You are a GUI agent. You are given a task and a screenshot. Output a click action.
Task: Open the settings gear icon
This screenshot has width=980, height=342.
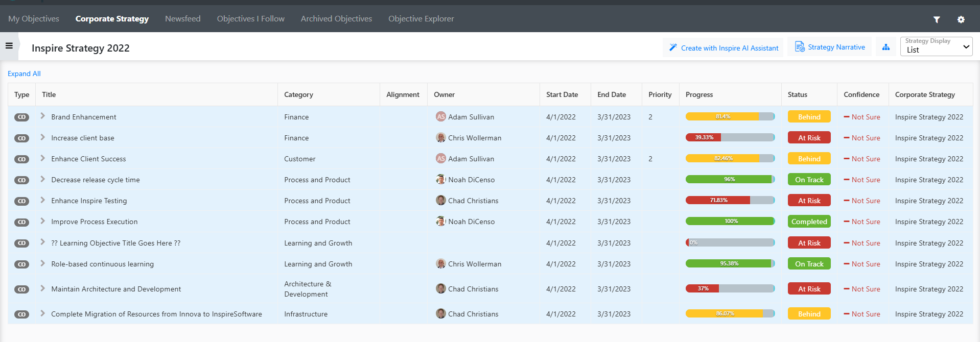tap(961, 19)
